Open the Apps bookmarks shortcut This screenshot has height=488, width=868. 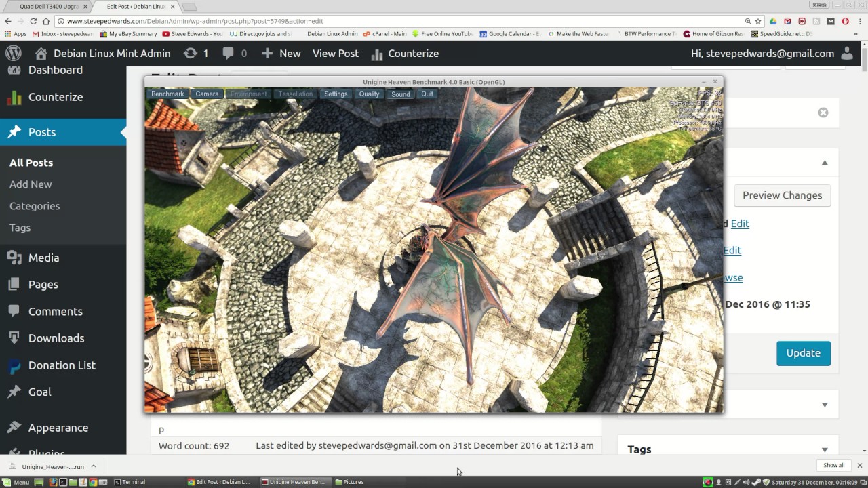click(x=16, y=33)
